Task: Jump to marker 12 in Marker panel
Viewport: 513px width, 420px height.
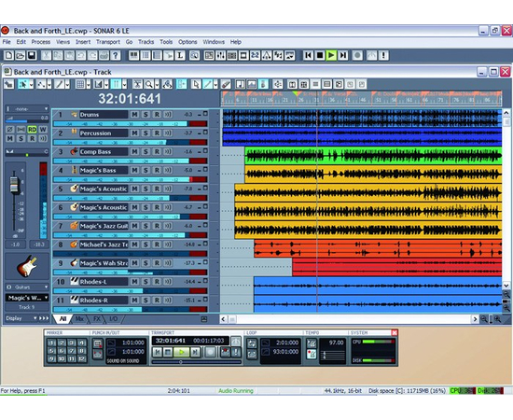Action: 82,358
